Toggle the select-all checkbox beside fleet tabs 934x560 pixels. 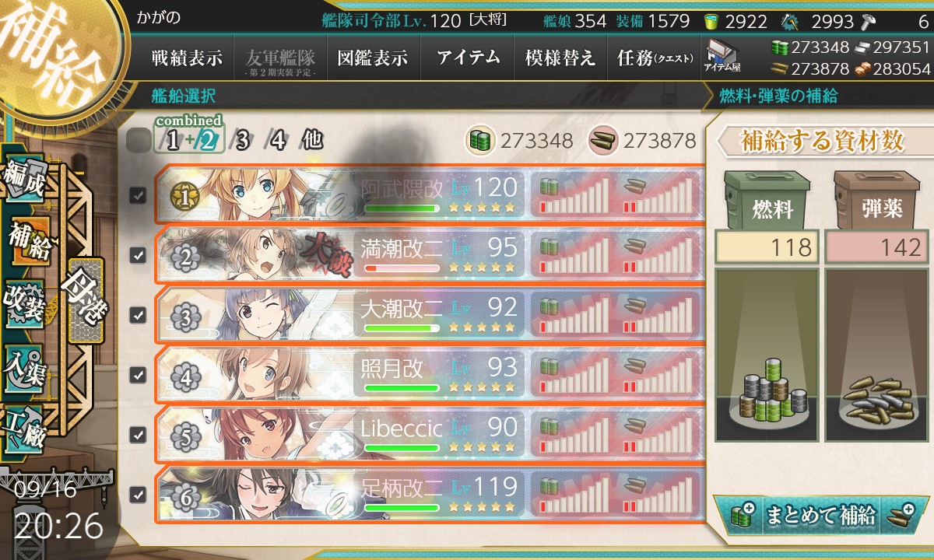coord(138,141)
